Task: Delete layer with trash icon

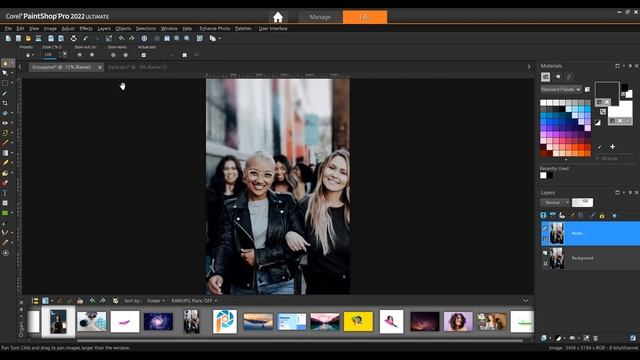Action: pos(596,338)
